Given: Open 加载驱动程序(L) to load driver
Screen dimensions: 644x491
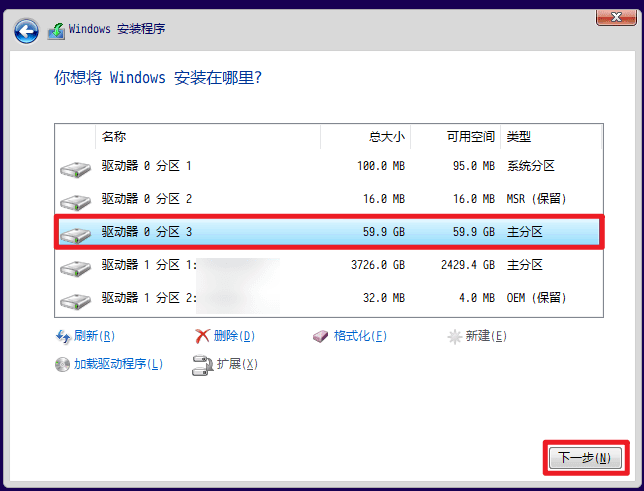Looking at the screenshot, I should [x=118, y=364].
